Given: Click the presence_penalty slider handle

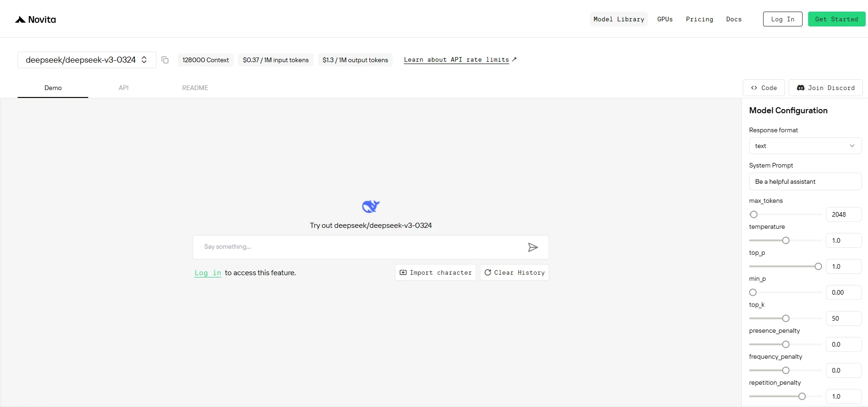Looking at the screenshot, I should [786, 344].
